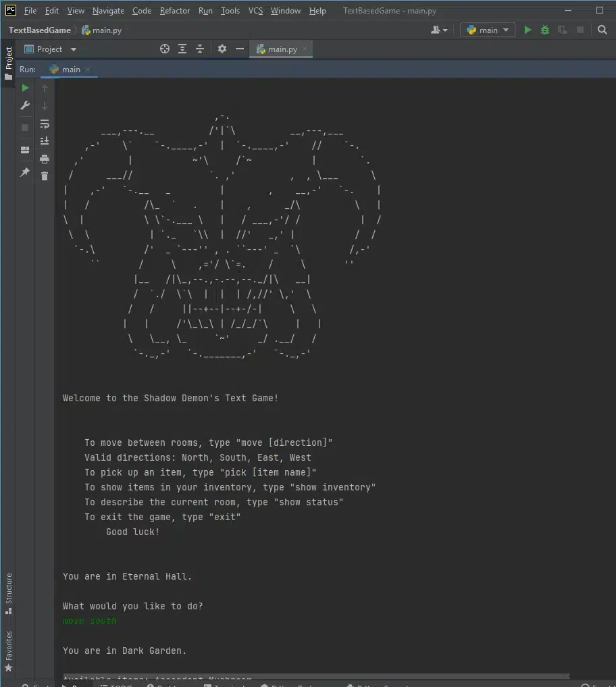
Task: Open the user account dropdown
Action: click(439, 30)
